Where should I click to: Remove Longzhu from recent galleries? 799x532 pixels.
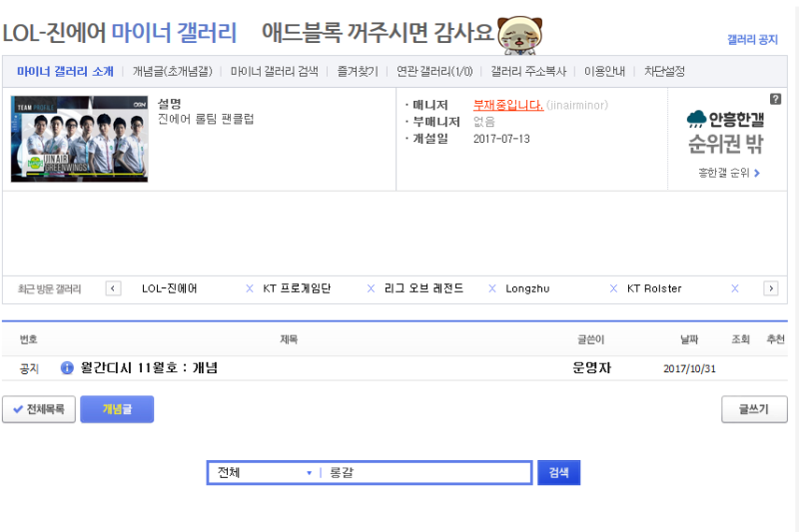[613, 288]
